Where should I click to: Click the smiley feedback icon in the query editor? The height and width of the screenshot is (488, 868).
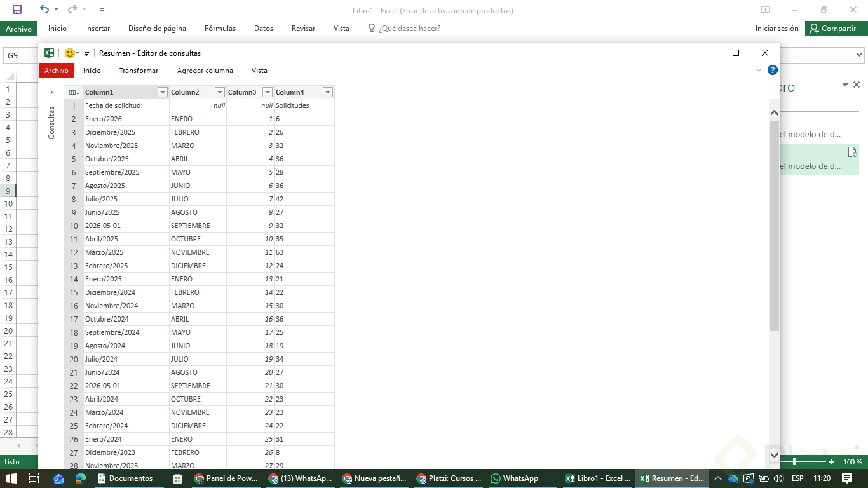click(x=70, y=53)
